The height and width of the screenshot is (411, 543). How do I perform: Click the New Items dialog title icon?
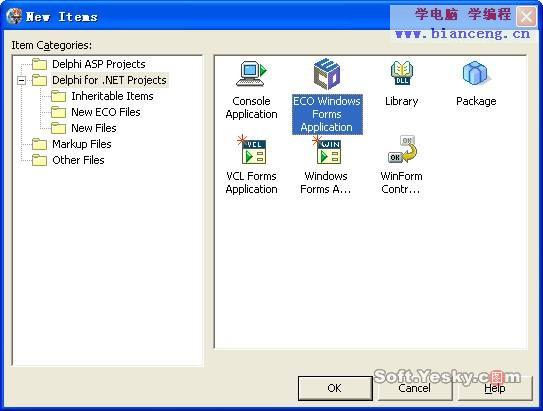pos(14,16)
